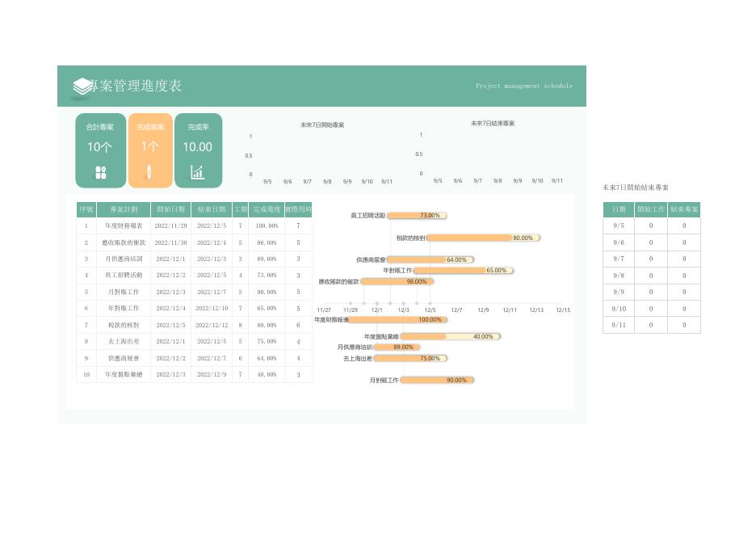The width and height of the screenshot is (756, 535).
Task: Select the 專案計劃 column header
Action: coord(124,209)
